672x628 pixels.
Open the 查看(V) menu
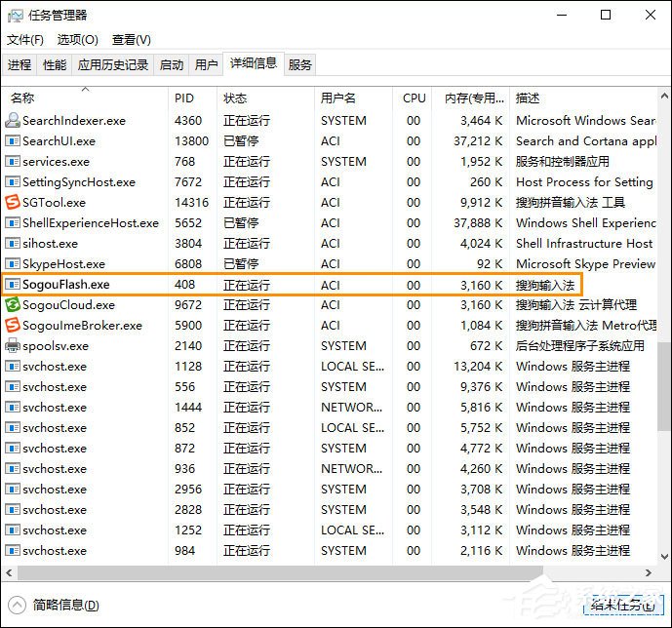click(131, 40)
